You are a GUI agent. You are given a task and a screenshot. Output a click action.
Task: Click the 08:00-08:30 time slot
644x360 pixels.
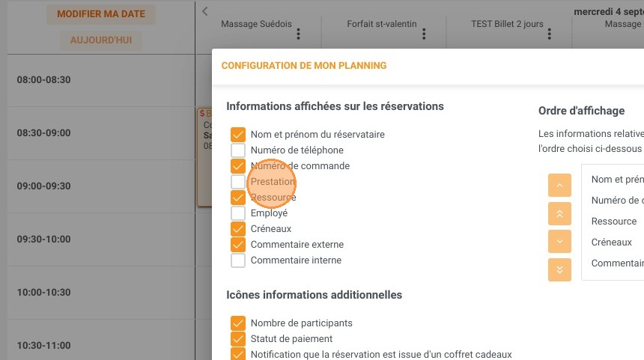[x=43, y=79]
